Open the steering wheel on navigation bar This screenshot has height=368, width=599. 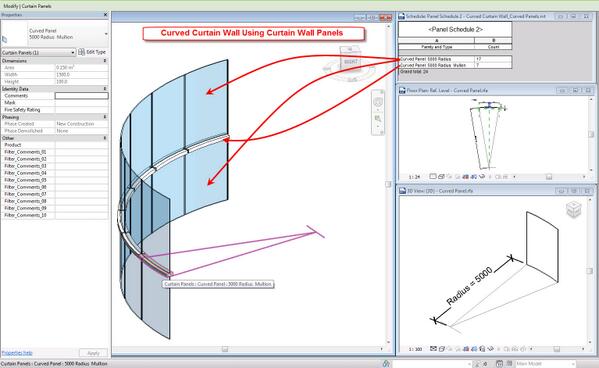click(378, 102)
